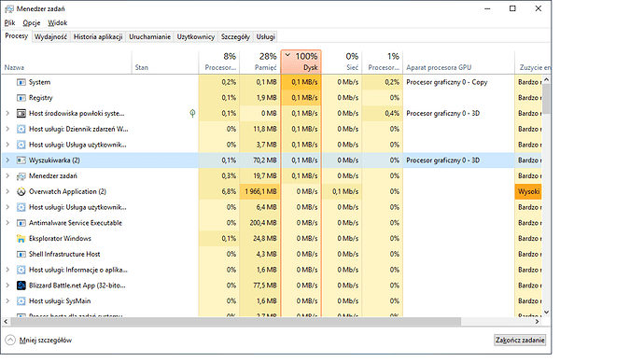
Task: Switch to the Usługi tab
Action: coord(265,37)
